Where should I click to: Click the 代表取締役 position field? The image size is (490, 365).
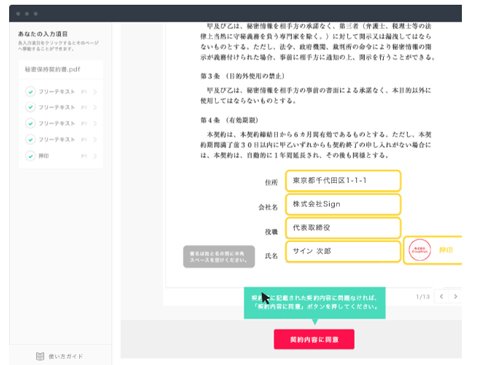(343, 228)
